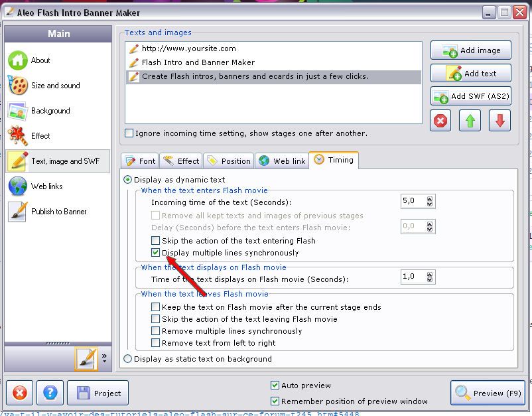Open Publish to Banner brush icon
The image size is (532, 416).
pos(18,212)
